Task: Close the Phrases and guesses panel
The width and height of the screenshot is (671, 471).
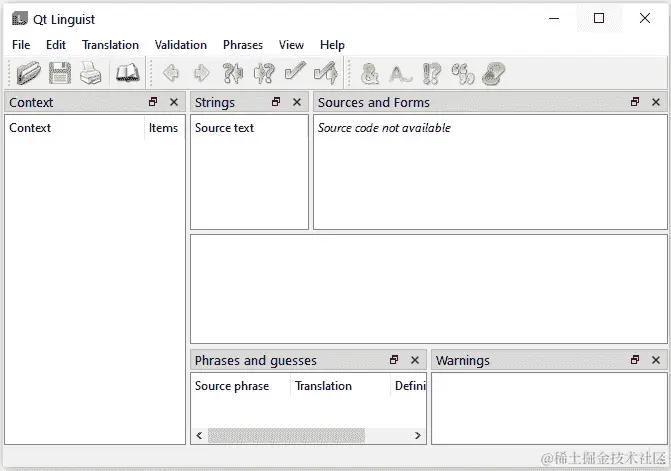Action: [415, 360]
